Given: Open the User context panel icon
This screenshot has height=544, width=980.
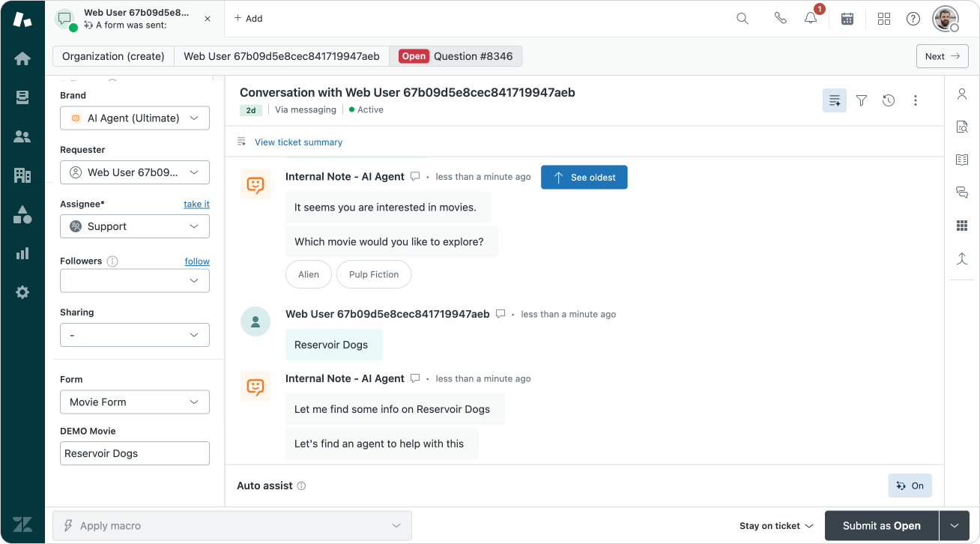Looking at the screenshot, I should click(962, 94).
